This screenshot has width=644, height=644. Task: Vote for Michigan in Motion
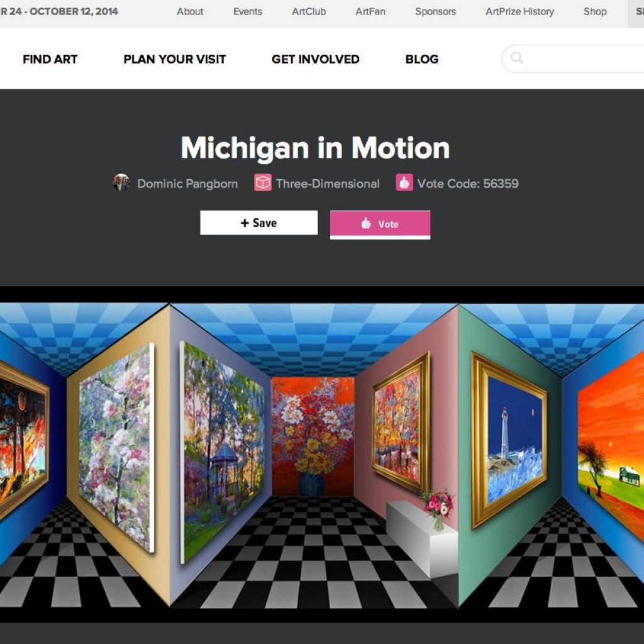(380, 225)
